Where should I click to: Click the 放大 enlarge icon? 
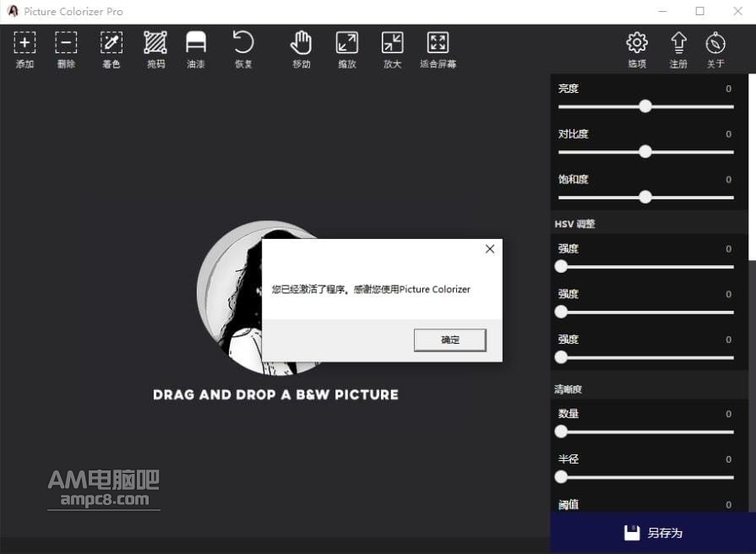click(393, 42)
